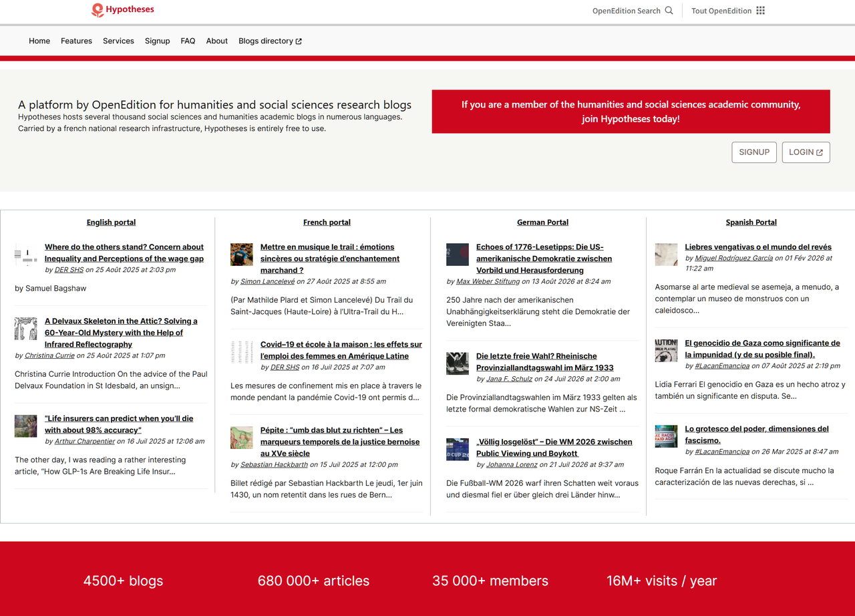Visit author Johanna Lorenz's link
This screenshot has height=616, width=855.
(512, 464)
